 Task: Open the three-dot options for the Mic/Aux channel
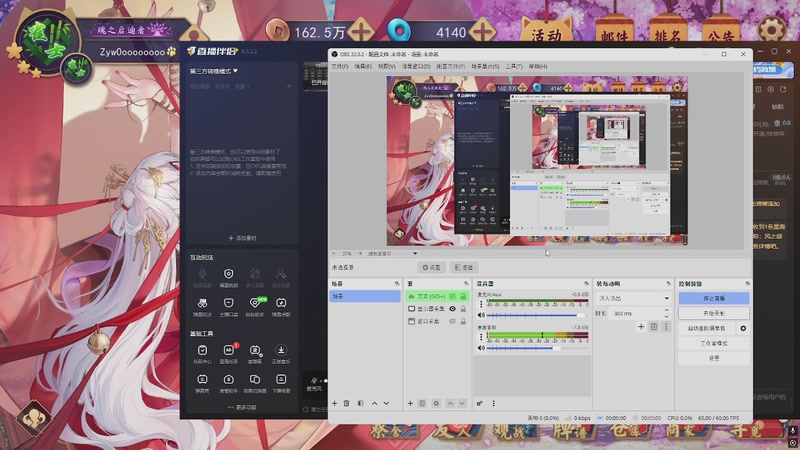point(481,304)
